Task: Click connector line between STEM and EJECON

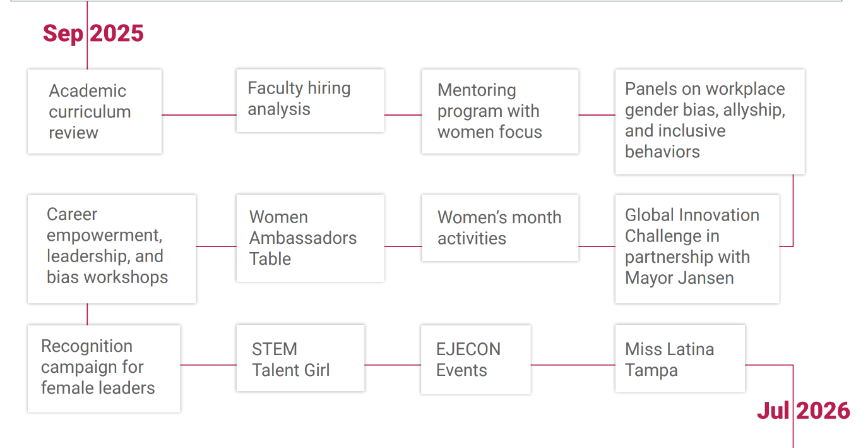Action: [393, 365]
